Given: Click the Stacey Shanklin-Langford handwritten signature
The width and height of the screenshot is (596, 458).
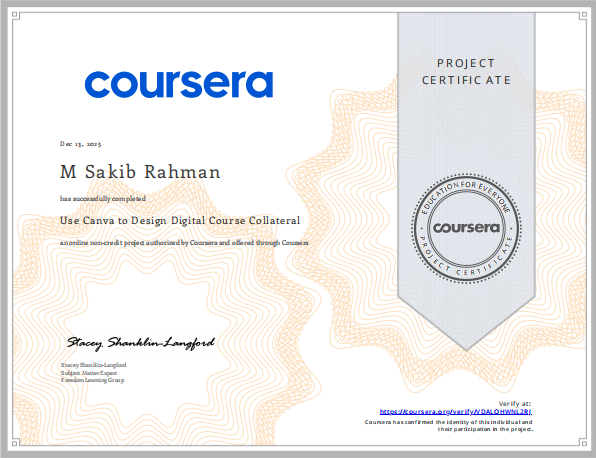Looking at the screenshot, I should click(141, 343).
